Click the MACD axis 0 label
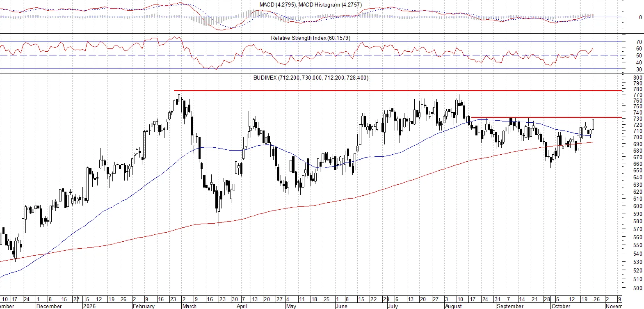 pyautogui.click(x=640, y=17)
